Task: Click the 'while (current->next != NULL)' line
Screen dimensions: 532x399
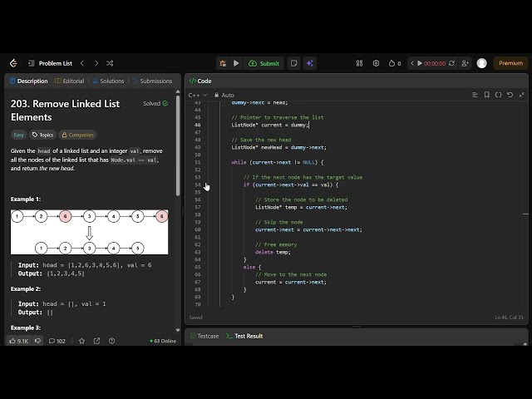Action: pyautogui.click(x=277, y=162)
